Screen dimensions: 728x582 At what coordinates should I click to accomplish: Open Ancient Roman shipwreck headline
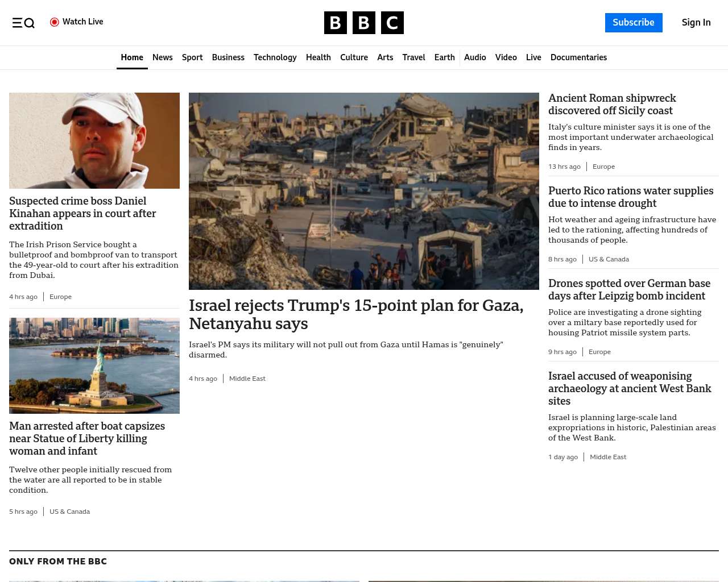point(612,104)
